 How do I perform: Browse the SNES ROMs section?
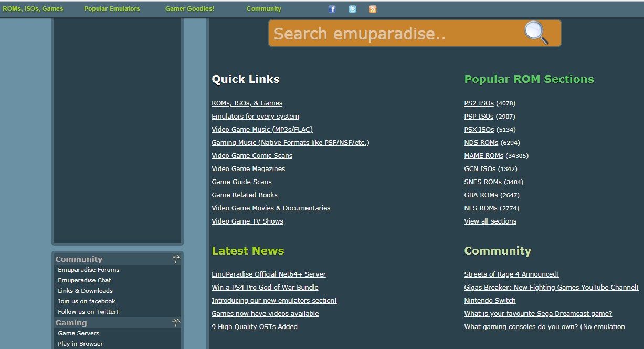tap(483, 182)
